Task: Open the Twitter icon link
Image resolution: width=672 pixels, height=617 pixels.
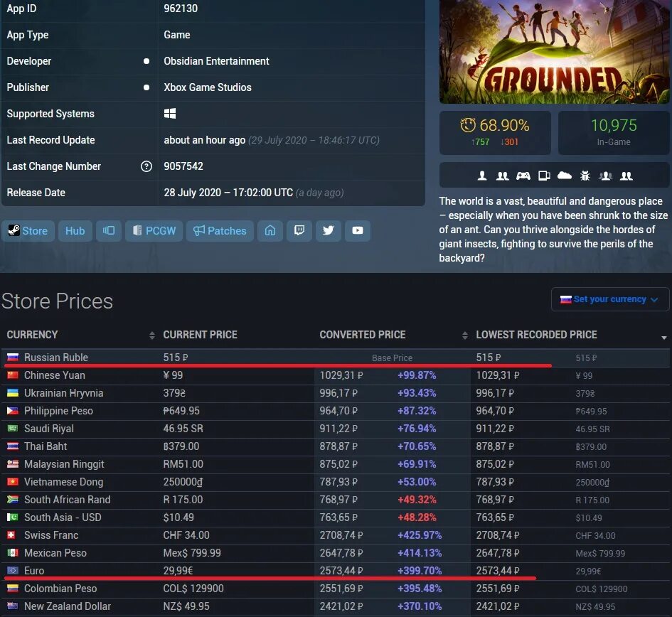Action: [x=328, y=230]
